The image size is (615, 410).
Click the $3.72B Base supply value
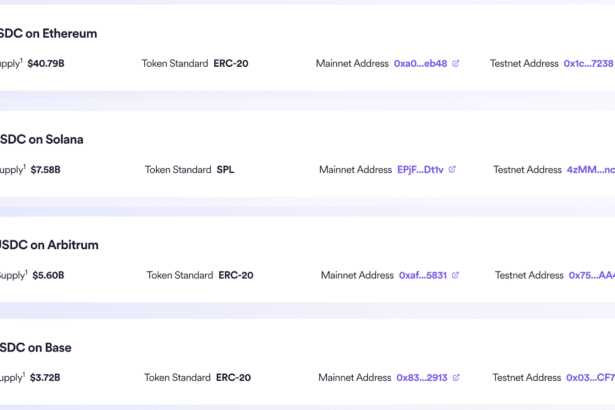(44, 378)
